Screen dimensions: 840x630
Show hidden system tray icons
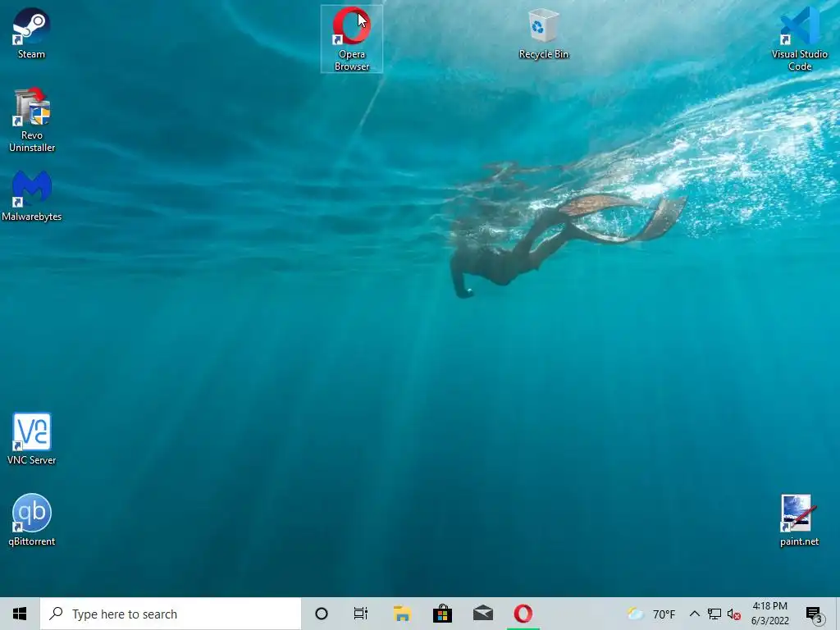click(694, 614)
